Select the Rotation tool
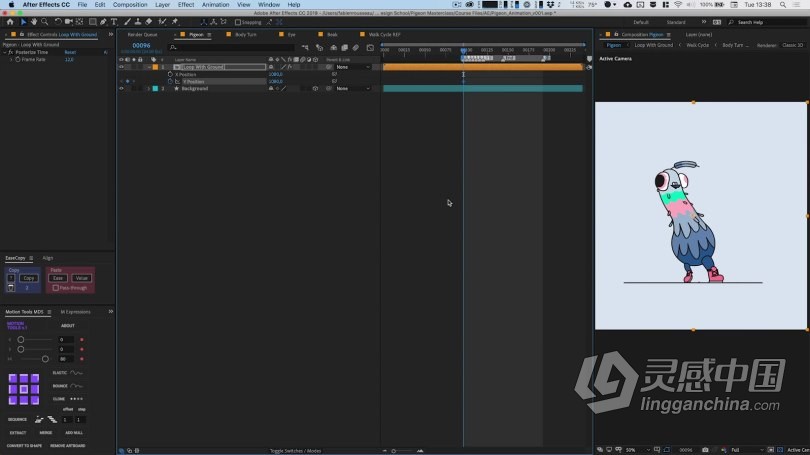810x455 pixels. click(x=58, y=22)
